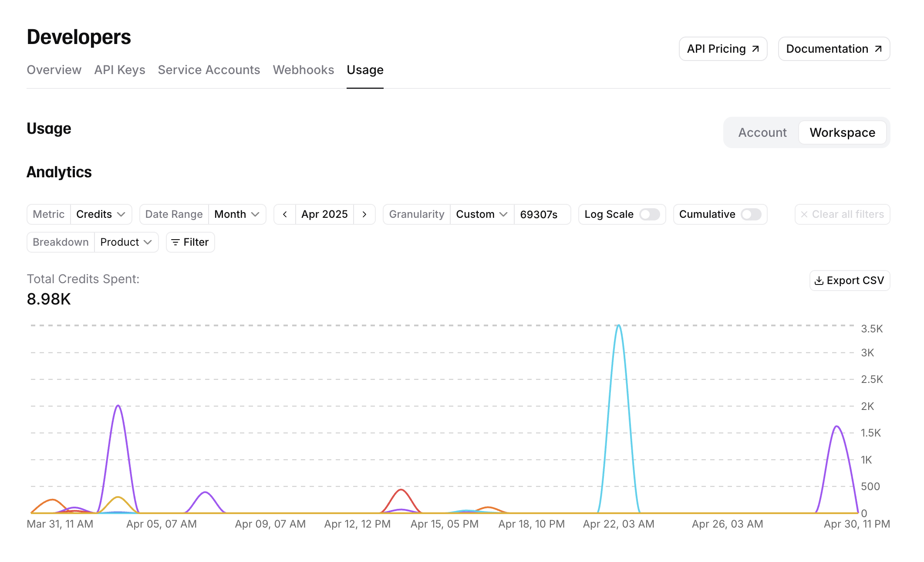924x562 pixels.
Task: Open the Custom granularity dropdown
Action: (481, 214)
